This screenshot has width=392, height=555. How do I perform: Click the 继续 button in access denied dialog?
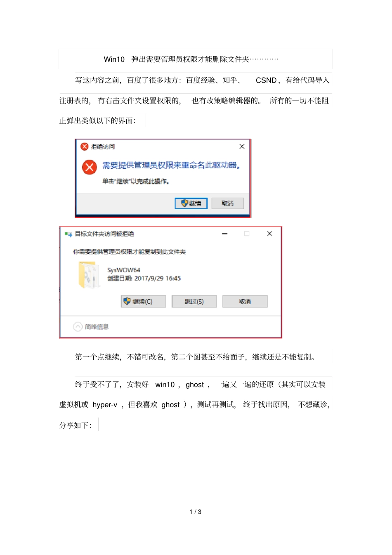[x=191, y=203]
